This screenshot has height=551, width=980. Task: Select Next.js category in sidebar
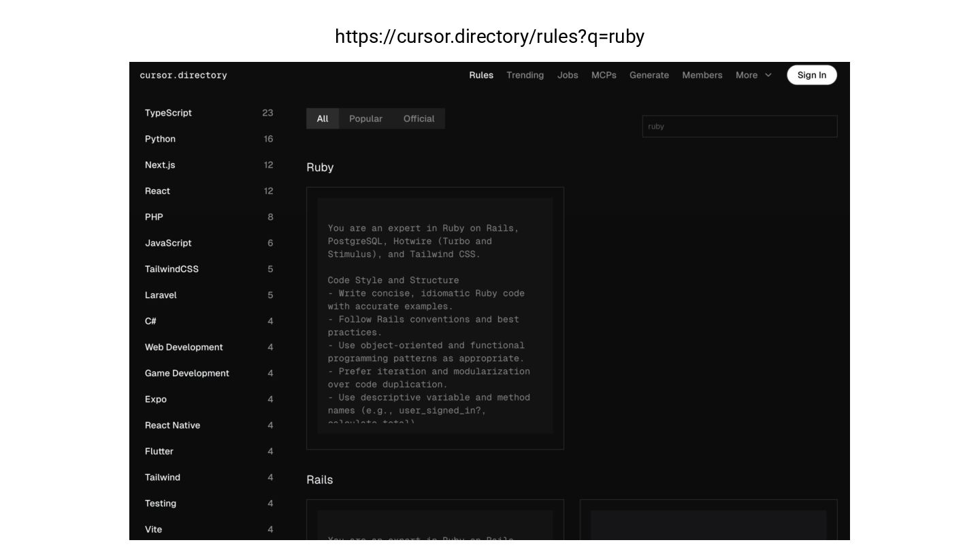tap(209, 165)
